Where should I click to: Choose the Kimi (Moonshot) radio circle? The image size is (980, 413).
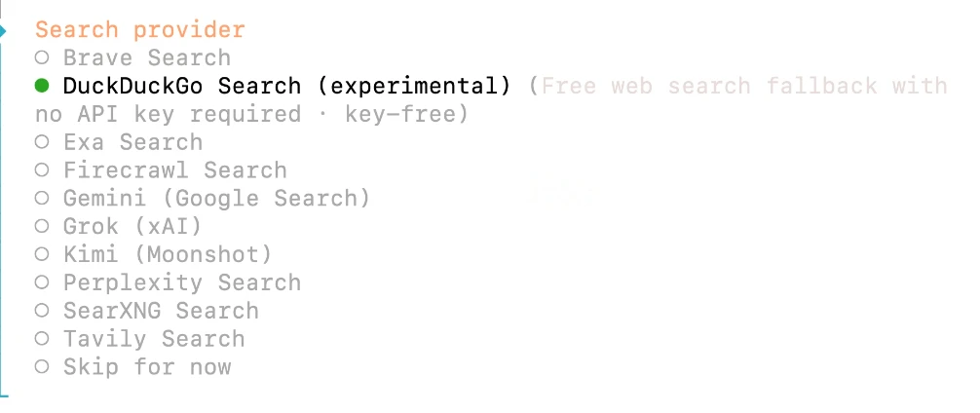[x=42, y=255]
